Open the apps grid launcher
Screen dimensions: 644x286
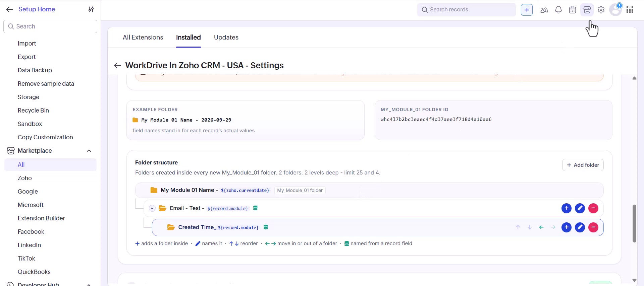[x=630, y=10]
